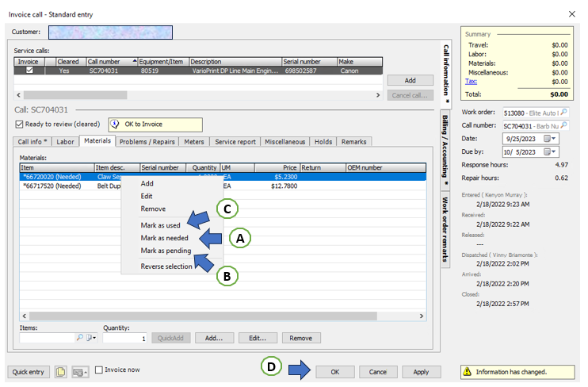588x387 pixels.
Task: Click materials list scroll right arrow
Action: [x=421, y=316]
